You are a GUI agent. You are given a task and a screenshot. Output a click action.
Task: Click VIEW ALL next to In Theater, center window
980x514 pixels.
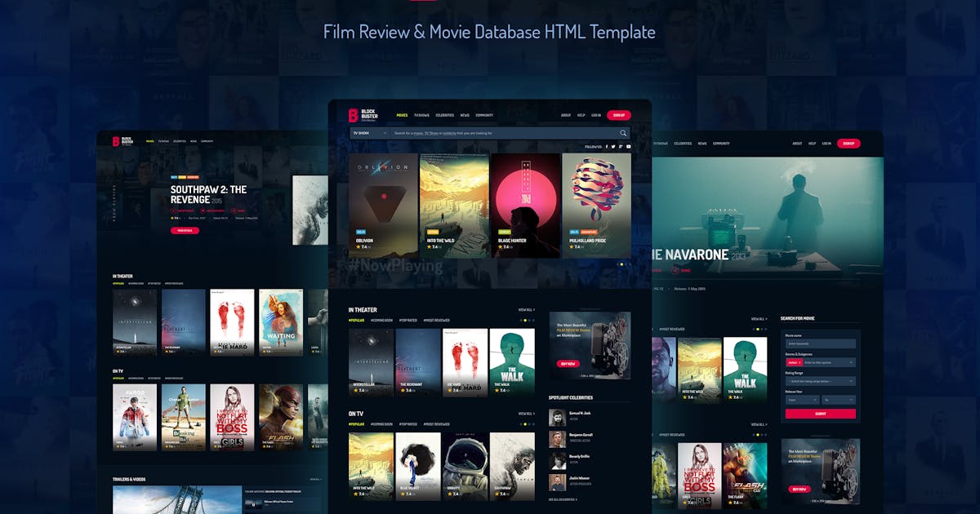(x=527, y=310)
